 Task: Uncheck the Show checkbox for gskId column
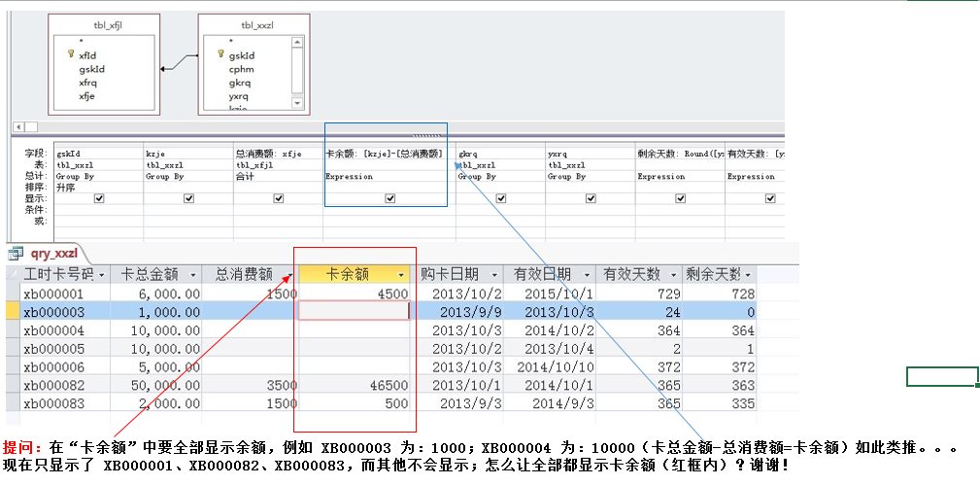tap(98, 198)
